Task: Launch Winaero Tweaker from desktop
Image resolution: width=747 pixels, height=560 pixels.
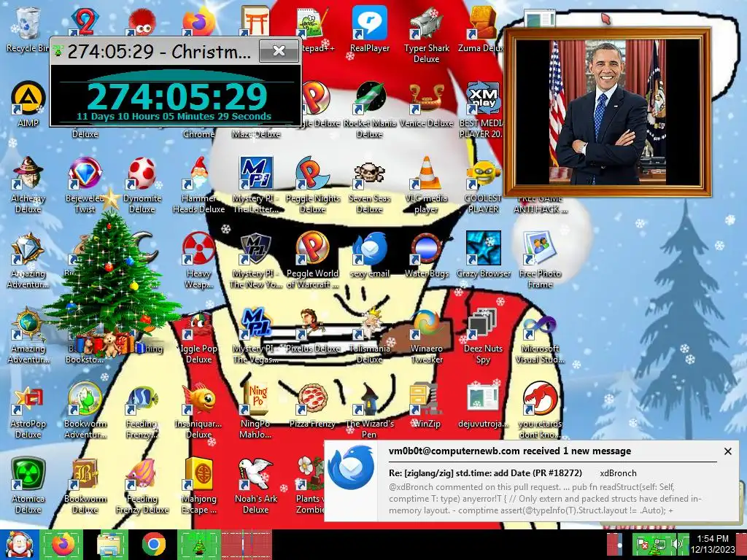Action: tap(426, 335)
